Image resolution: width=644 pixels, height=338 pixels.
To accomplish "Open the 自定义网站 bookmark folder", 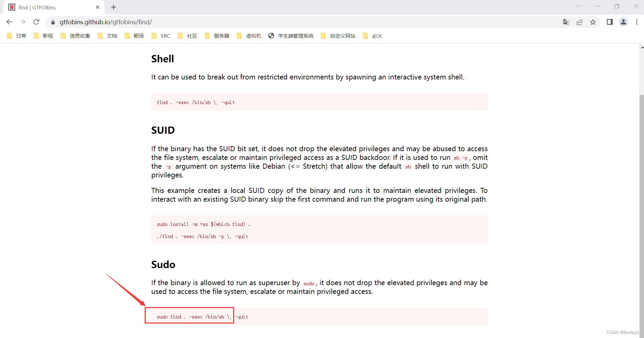I will point(338,36).
